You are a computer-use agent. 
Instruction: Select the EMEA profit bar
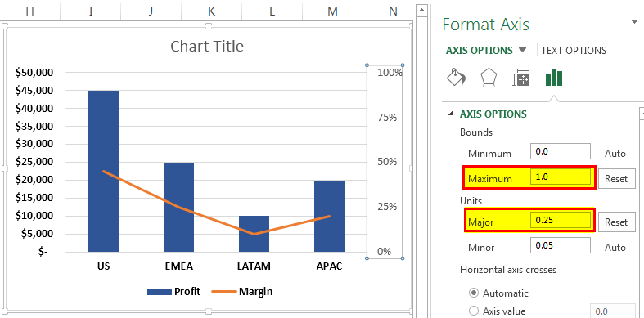pos(178,207)
